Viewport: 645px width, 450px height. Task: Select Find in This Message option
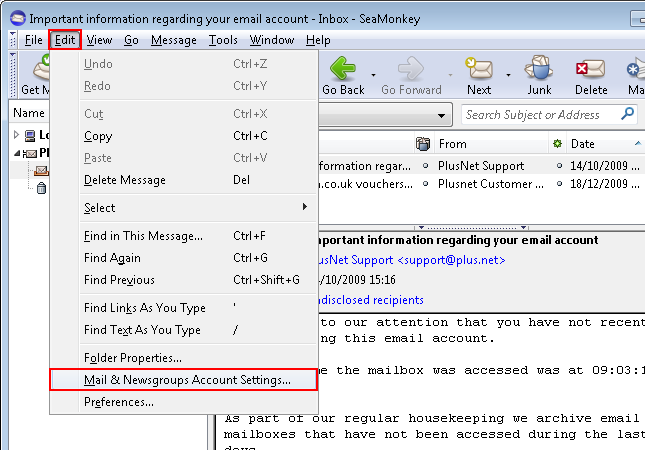click(143, 236)
